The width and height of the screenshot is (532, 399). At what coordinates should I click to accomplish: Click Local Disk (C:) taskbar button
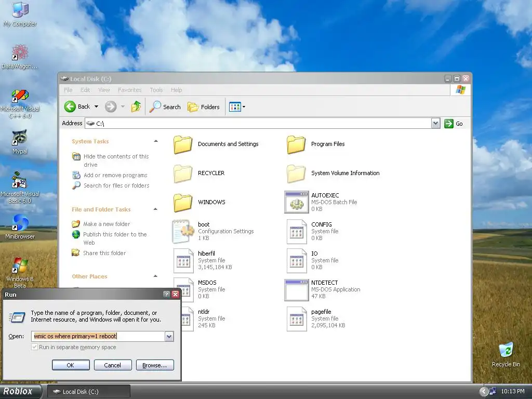(88, 392)
